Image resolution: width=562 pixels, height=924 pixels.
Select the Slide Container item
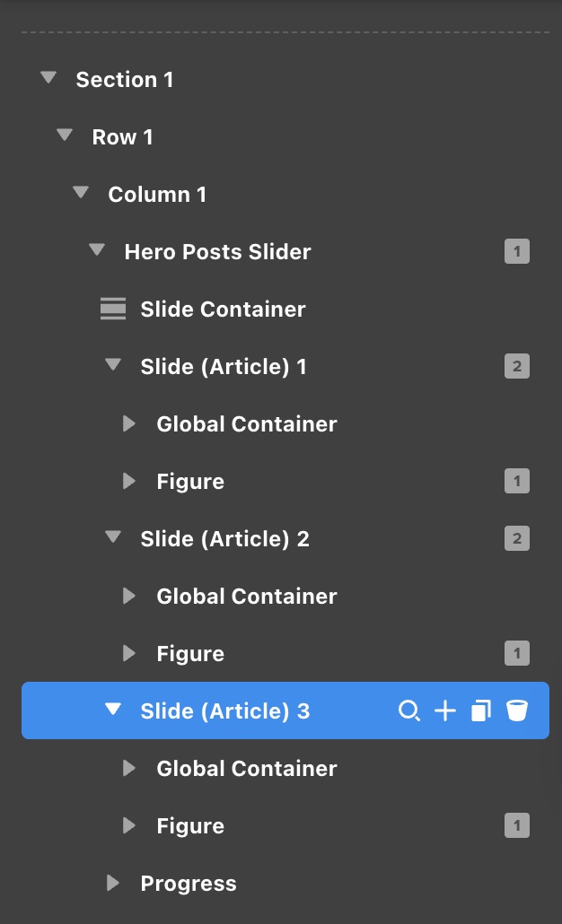(x=223, y=309)
